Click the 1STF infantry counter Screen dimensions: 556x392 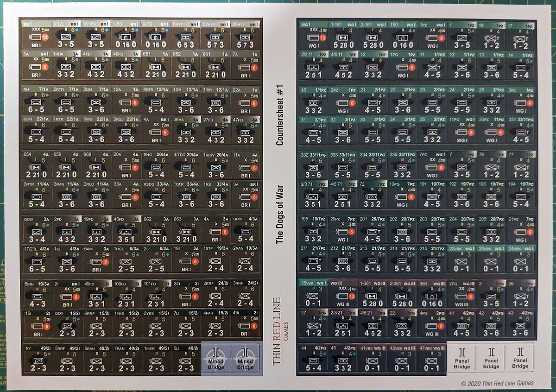point(215,259)
